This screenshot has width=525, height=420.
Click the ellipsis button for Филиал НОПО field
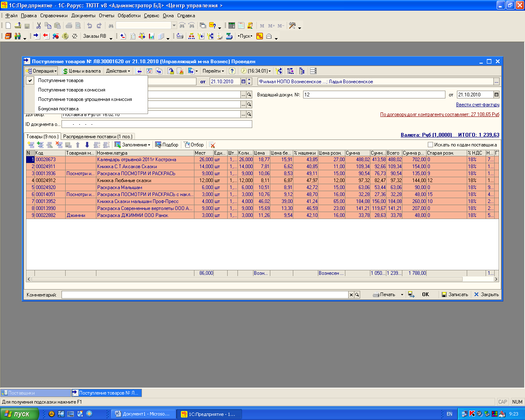(496, 82)
